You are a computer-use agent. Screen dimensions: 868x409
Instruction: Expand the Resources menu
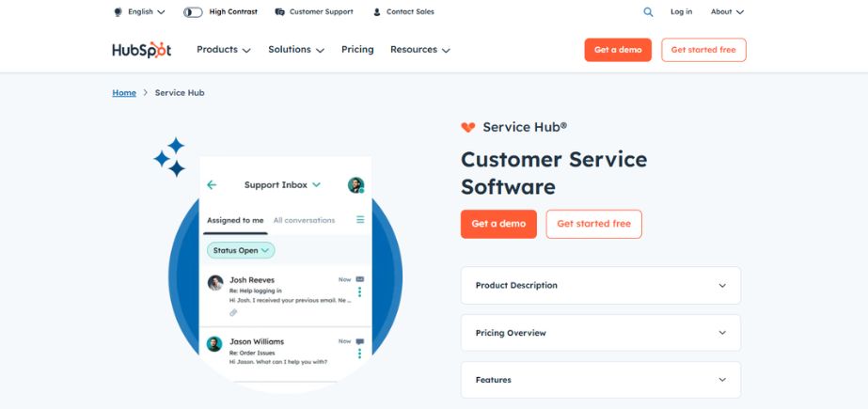point(420,50)
